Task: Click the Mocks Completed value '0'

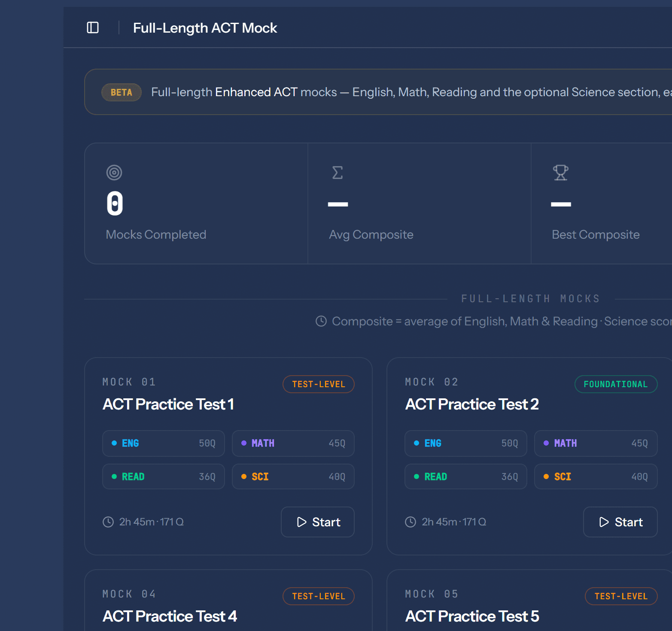Action: 115,203
